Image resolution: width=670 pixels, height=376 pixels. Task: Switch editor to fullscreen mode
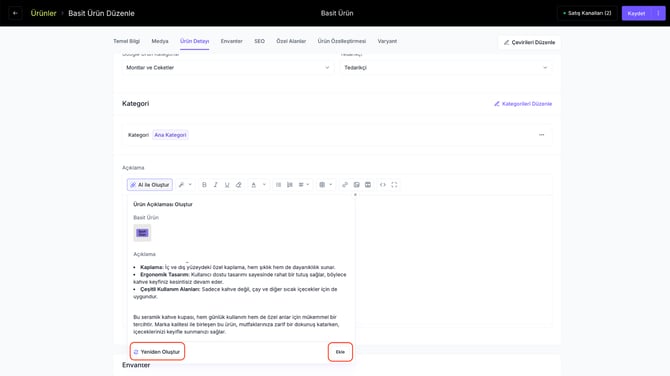pyautogui.click(x=394, y=185)
